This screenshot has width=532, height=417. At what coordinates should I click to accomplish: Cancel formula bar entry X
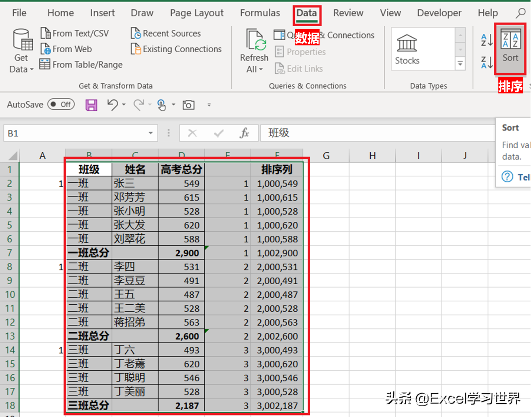(192, 133)
